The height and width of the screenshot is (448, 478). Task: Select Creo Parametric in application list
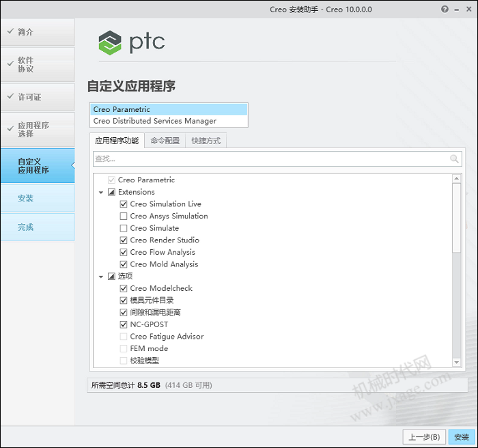click(x=168, y=109)
